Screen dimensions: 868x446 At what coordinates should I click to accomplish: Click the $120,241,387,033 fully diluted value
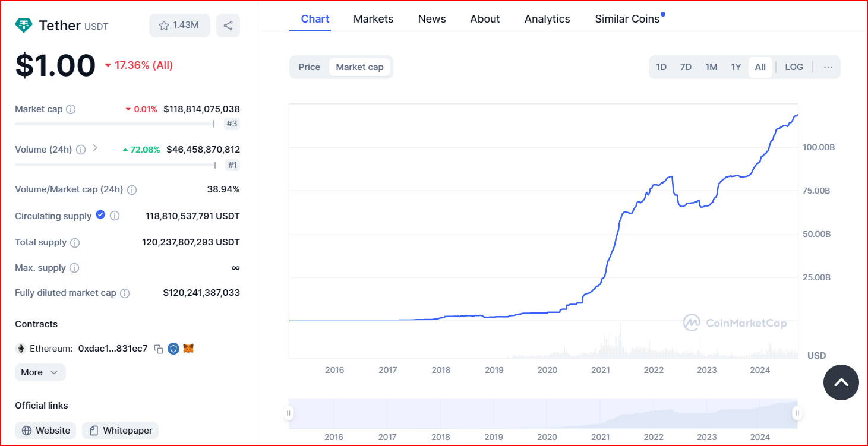tap(201, 293)
